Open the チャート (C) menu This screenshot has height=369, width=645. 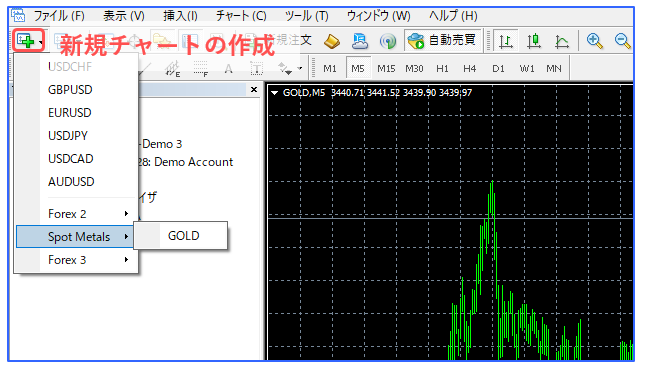(x=241, y=16)
